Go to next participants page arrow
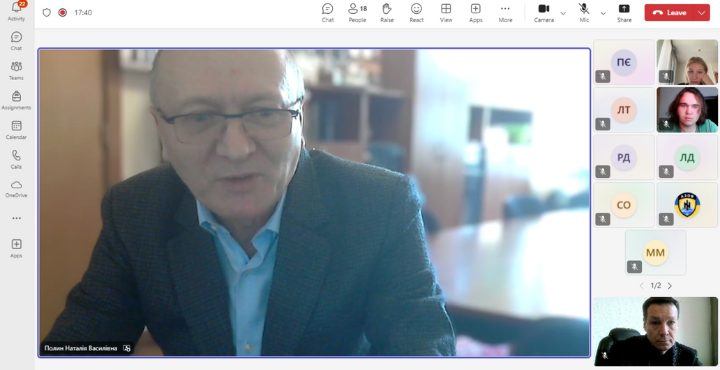 (x=669, y=286)
